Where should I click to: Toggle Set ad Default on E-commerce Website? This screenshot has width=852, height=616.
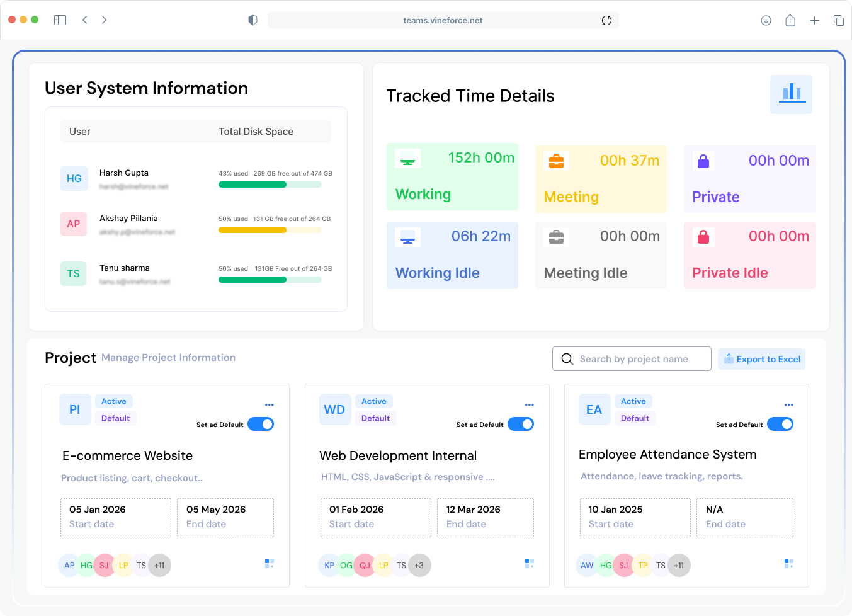coord(261,424)
